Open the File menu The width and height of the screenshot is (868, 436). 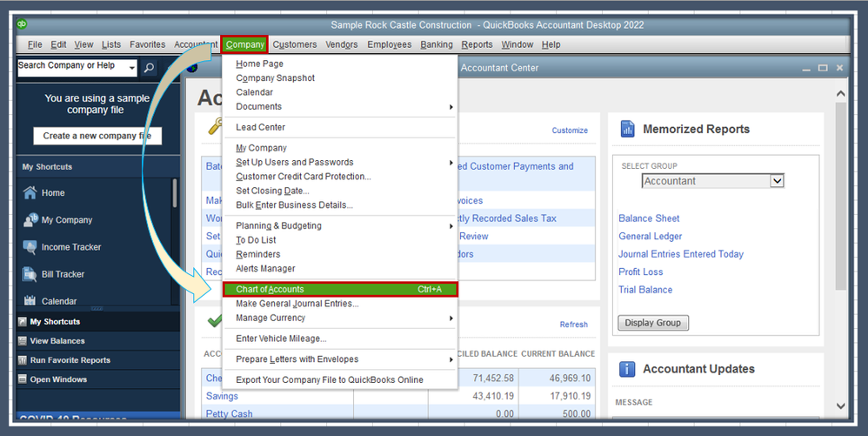tap(35, 44)
